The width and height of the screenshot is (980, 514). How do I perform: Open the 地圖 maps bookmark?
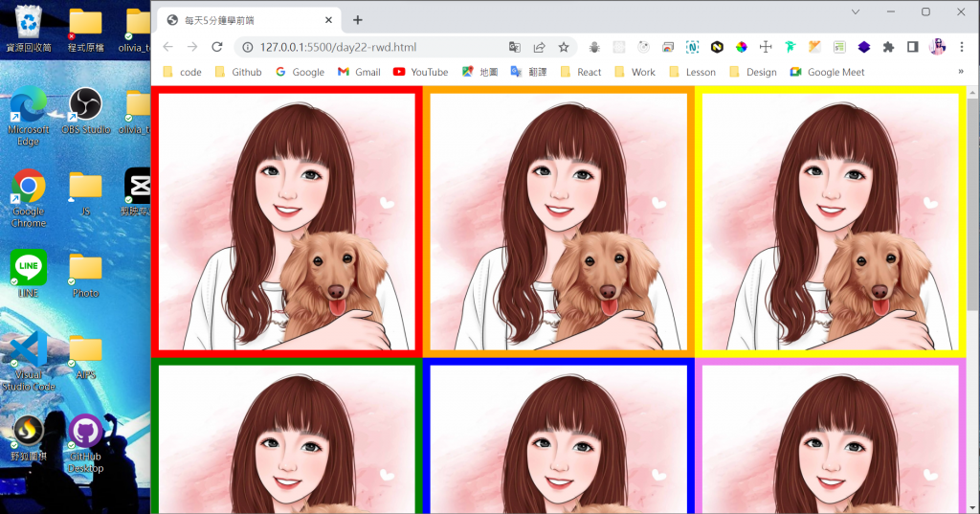479,72
